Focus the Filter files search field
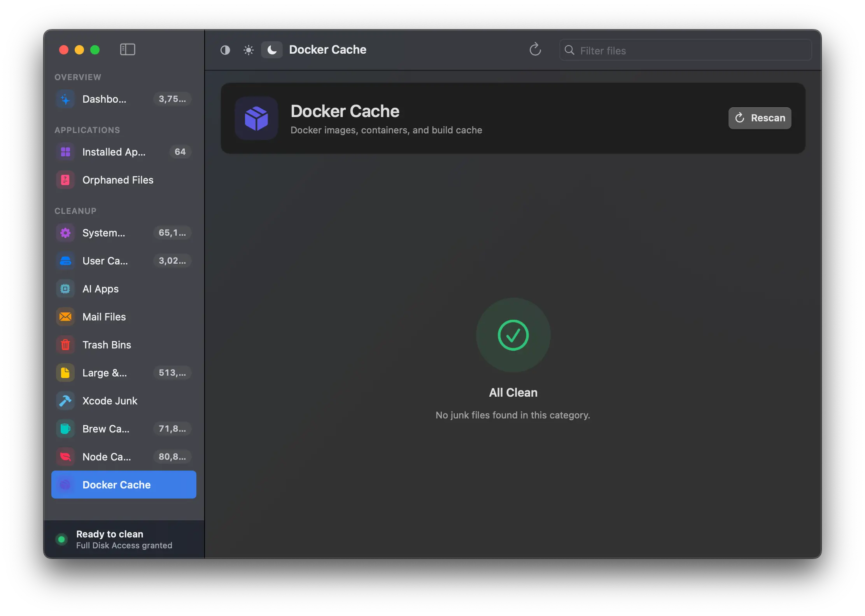 [x=685, y=50]
